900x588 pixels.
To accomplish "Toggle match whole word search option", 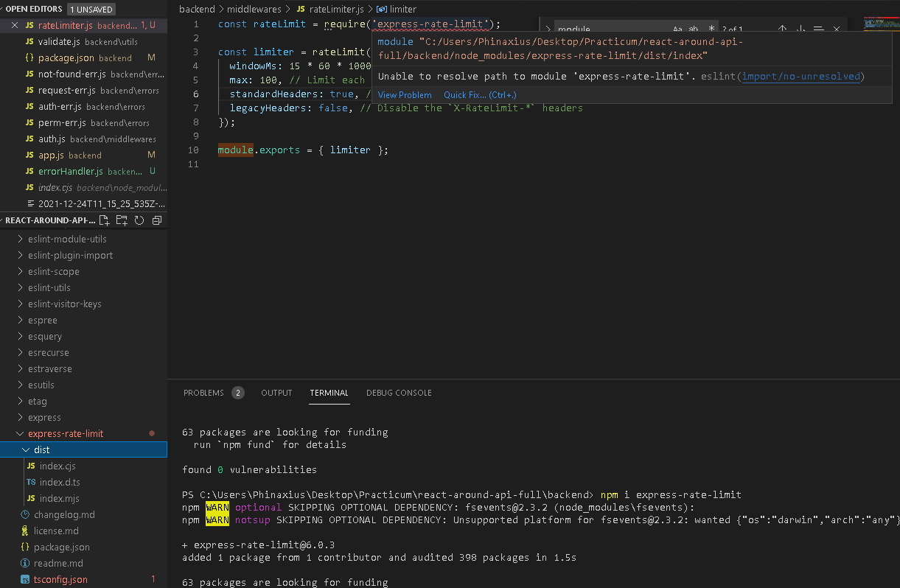I will [x=694, y=28].
